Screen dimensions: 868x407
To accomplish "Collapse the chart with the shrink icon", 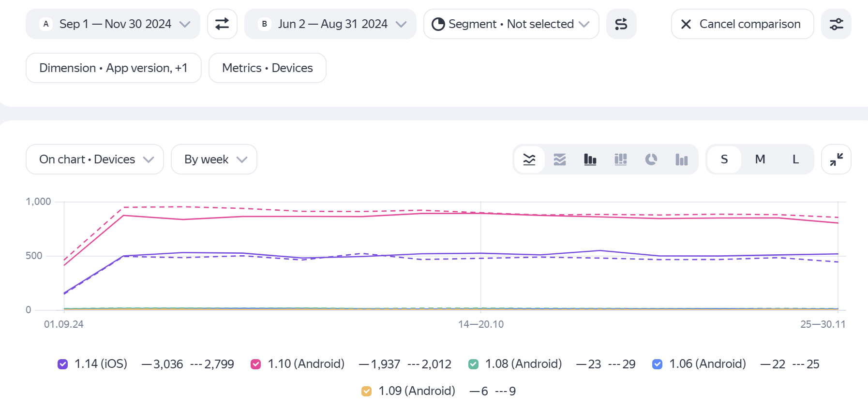I will coord(836,160).
